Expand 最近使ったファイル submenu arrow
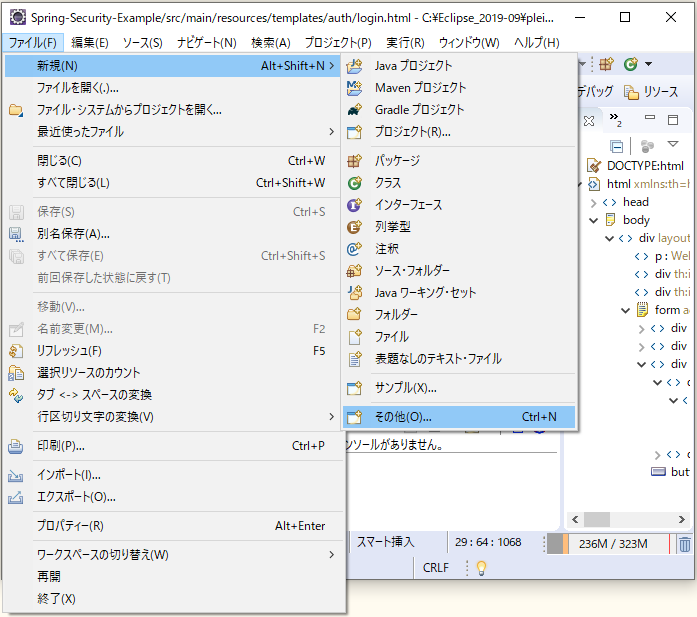 pos(331,132)
